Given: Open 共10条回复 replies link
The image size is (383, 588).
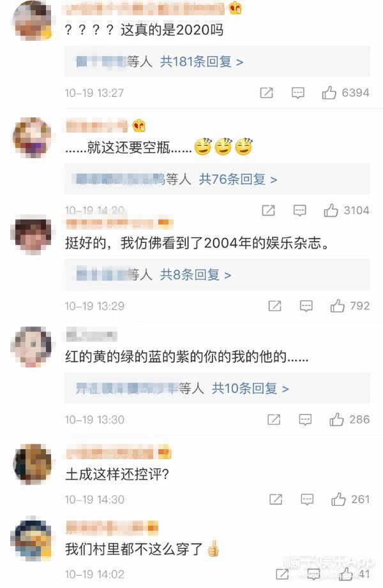Looking at the screenshot, I should coord(250,388).
